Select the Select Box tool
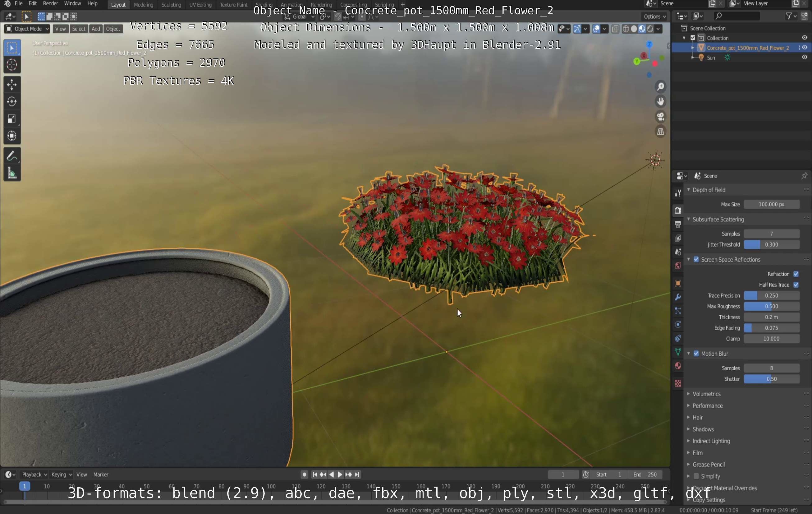 click(12, 48)
